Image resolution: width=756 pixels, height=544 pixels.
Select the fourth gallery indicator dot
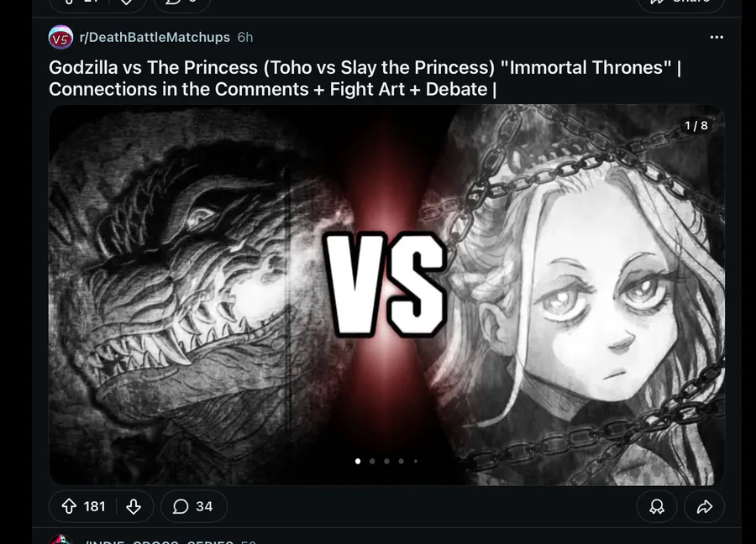pyautogui.click(x=402, y=461)
